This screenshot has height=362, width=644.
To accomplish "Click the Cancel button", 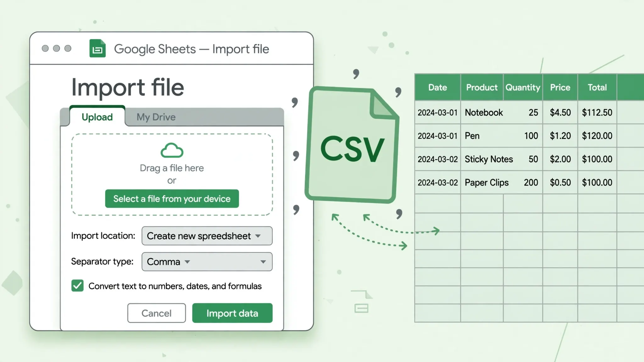I will (x=157, y=313).
